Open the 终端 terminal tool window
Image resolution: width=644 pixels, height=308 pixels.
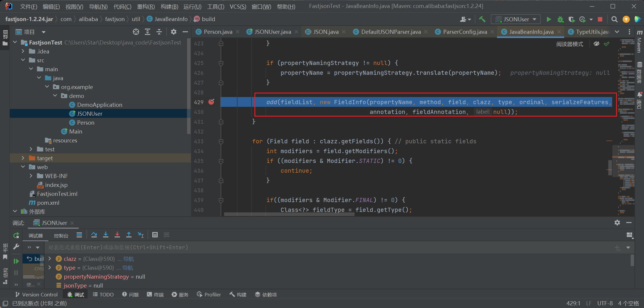tap(155, 295)
